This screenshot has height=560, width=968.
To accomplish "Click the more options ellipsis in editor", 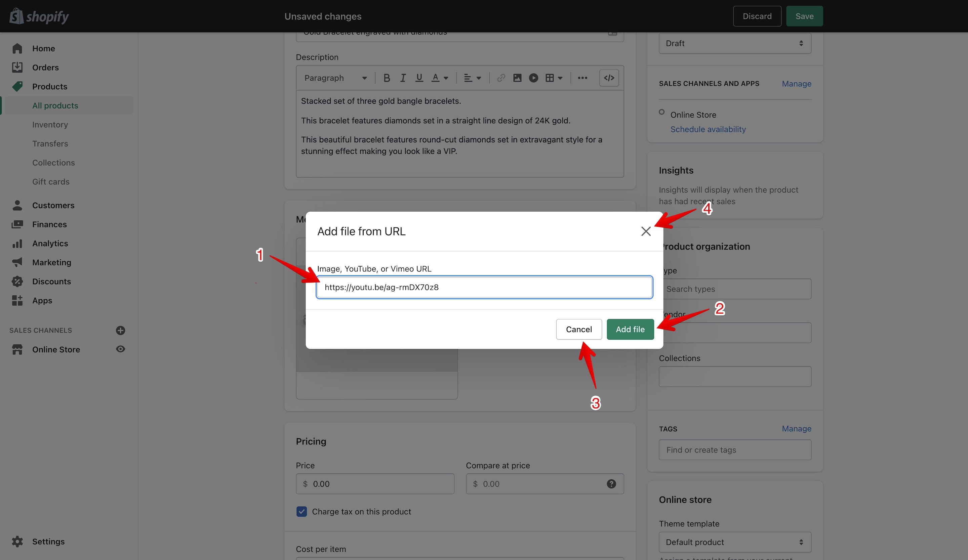I will tap(582, 78).
